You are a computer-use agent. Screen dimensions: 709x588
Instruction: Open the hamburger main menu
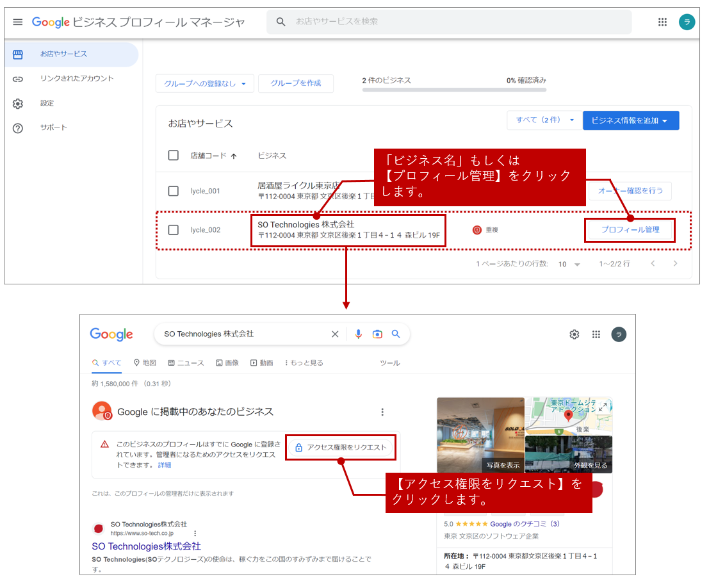point(18,22)
